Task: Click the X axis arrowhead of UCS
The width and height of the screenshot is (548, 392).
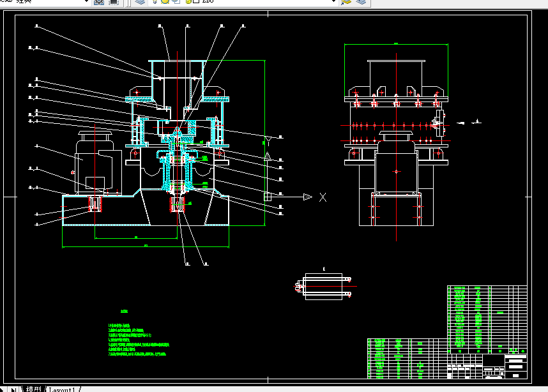Action: point(308,197)
